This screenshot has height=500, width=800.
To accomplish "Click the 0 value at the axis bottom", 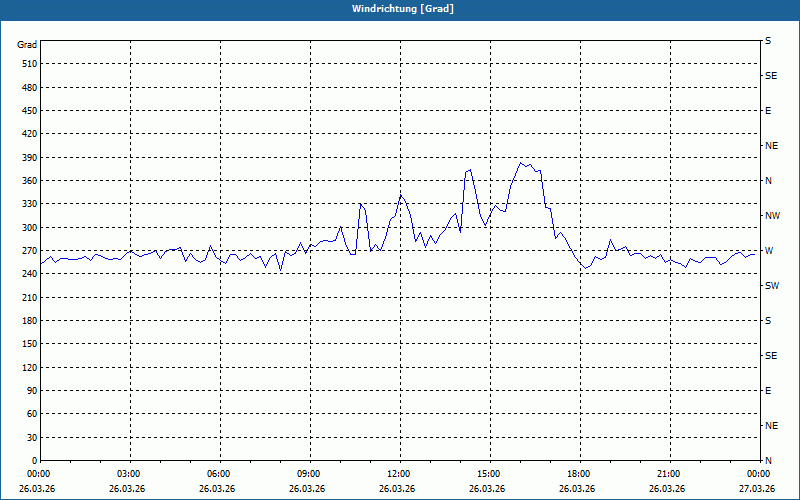I will (34, 461).
